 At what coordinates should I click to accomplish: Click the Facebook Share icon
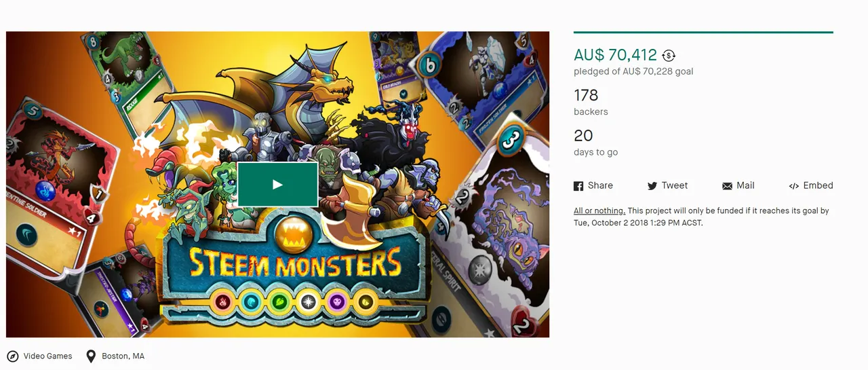pyautogui.click(x=578, y=186)
